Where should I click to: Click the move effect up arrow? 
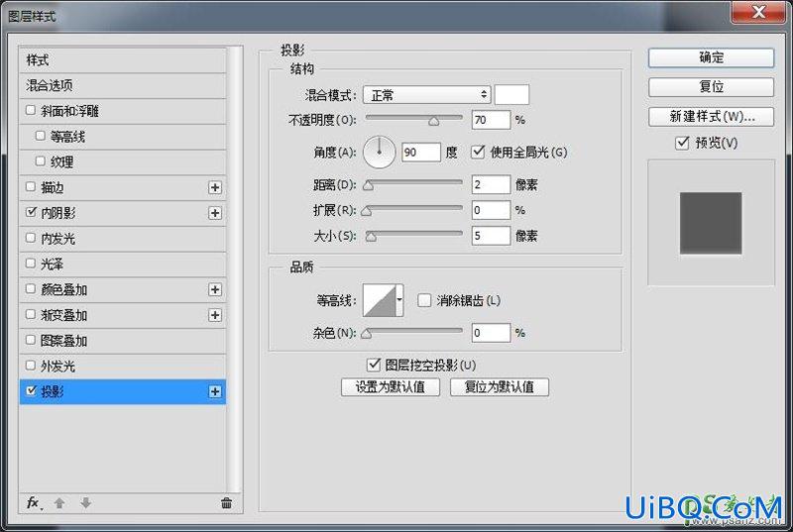[59, 503]
